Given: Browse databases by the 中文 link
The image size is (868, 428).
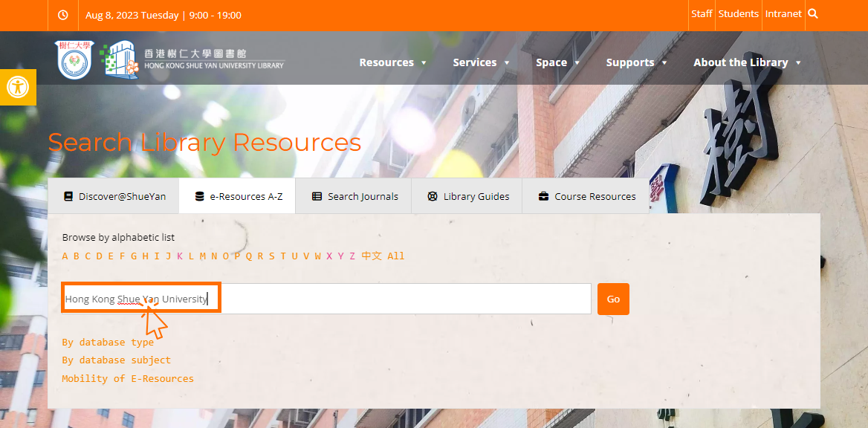Looking at the screenshot, I should [x=372, y=256].
